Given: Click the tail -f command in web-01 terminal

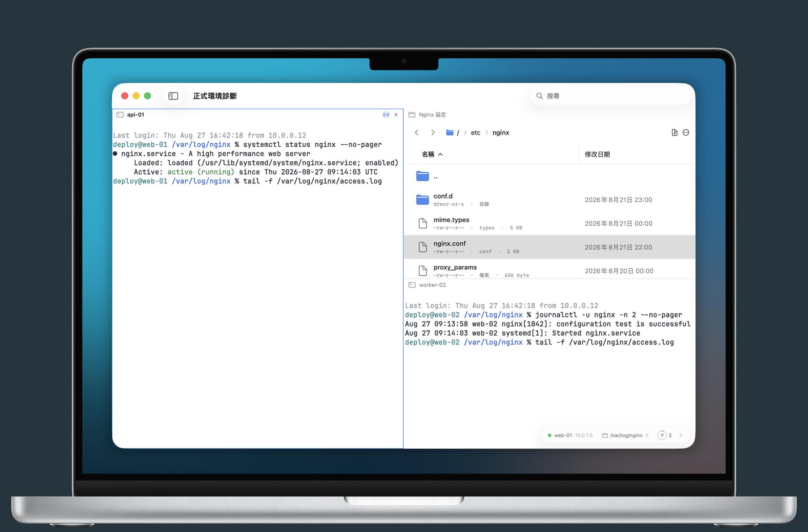Looking at the screenshot, I should [x=312, y=181].
